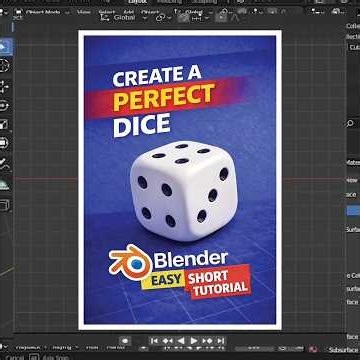
Task: Jump to the start frame
Action: point(154,341)
